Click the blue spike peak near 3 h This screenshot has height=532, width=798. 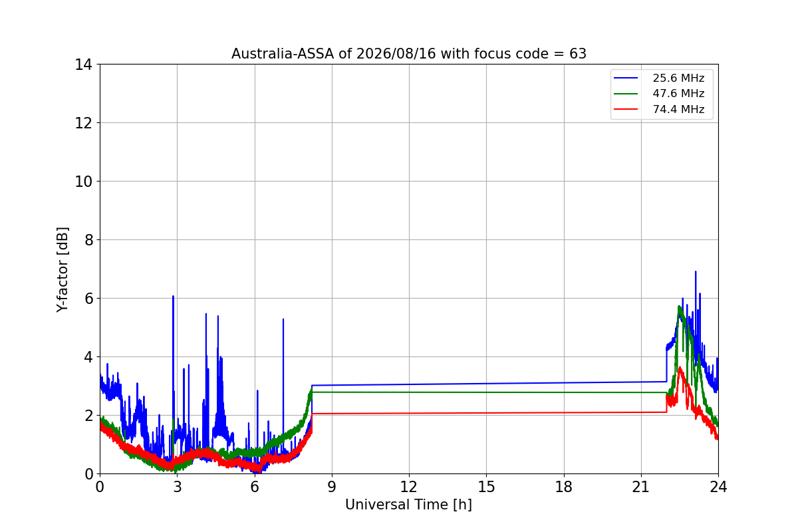click(x=173, y=297)
